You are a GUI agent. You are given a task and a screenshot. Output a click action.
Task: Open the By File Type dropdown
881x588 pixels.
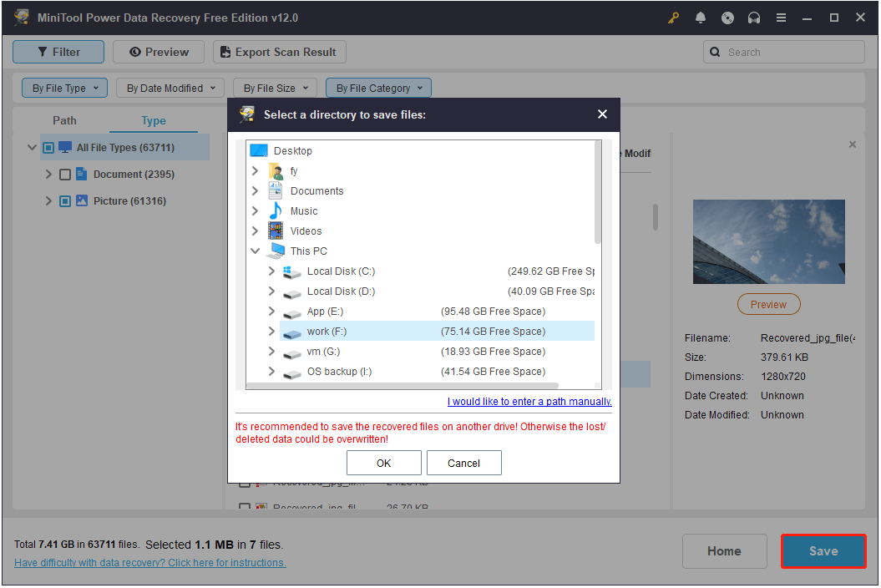[x=65, y=88]
